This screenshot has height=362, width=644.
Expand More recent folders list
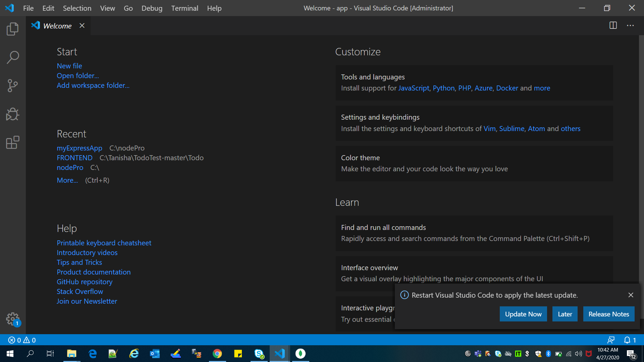[x=67, y=180]
